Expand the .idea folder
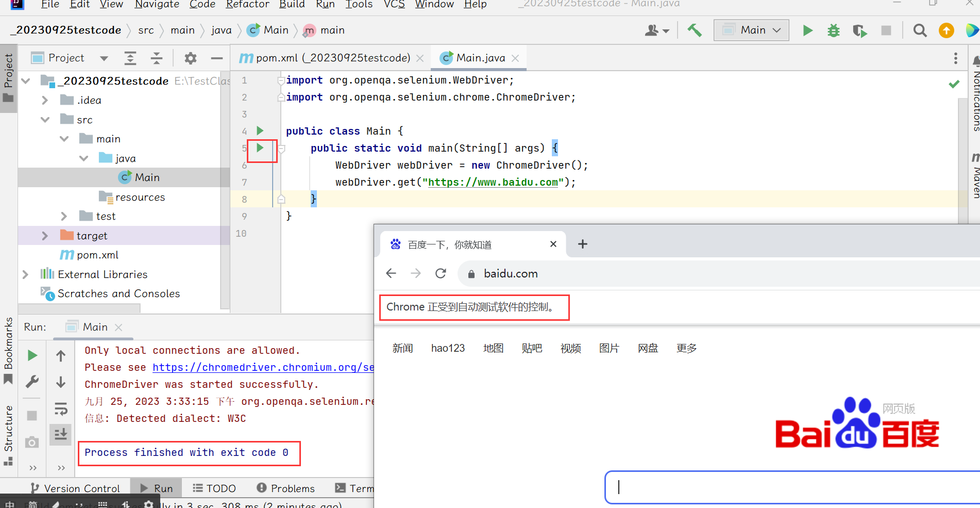This screenshot has width=980, height=508. tap(45, 100)
